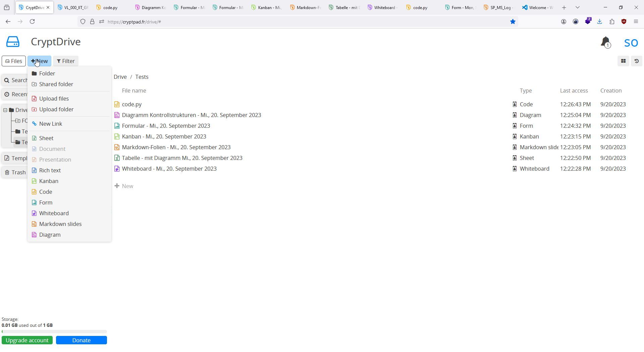The image size is (644, 352).
Task: Click the Markdown-Folien file icon
Action: click(117, 148)
